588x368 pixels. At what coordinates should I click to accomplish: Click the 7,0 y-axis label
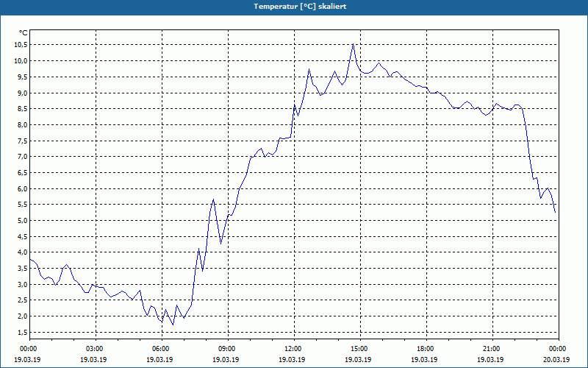coord(22,157)
